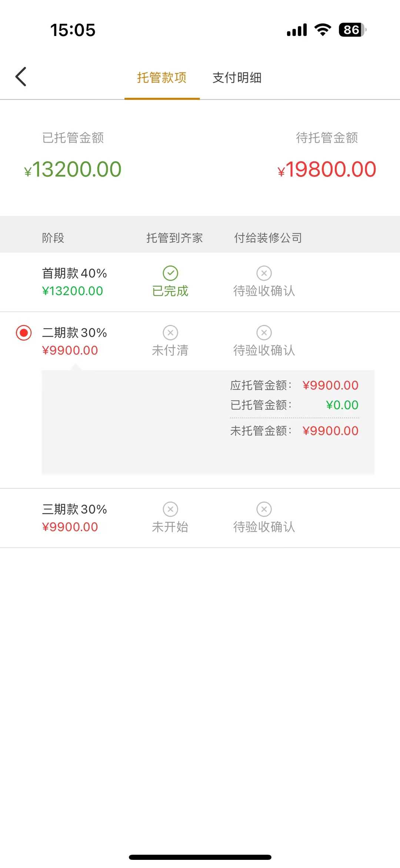Select the 二期款 radio button
Viewport: 400px width, 868px height.
[24, 333]
